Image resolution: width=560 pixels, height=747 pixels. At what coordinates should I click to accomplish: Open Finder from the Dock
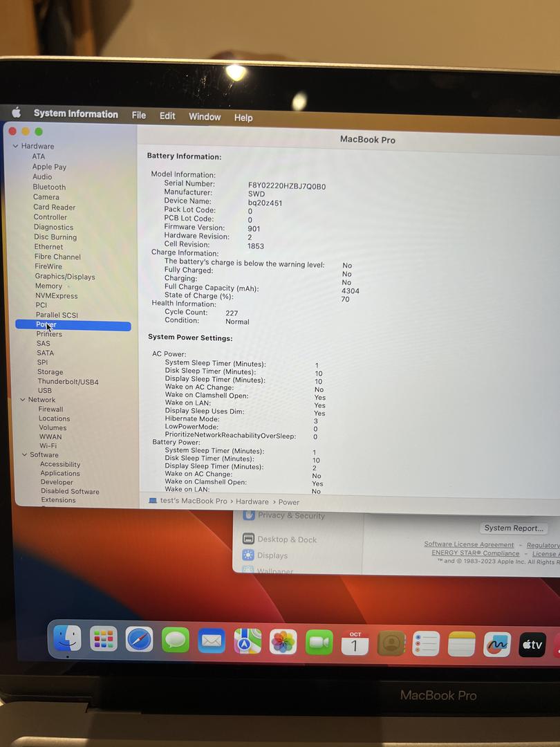[x=67, y=638]
